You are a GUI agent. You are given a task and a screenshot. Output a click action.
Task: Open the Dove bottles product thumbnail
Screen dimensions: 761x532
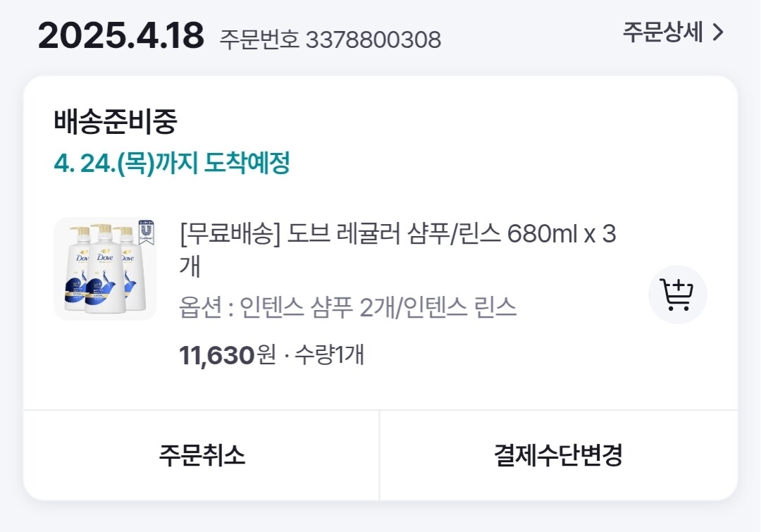click(x=104, y=268)
